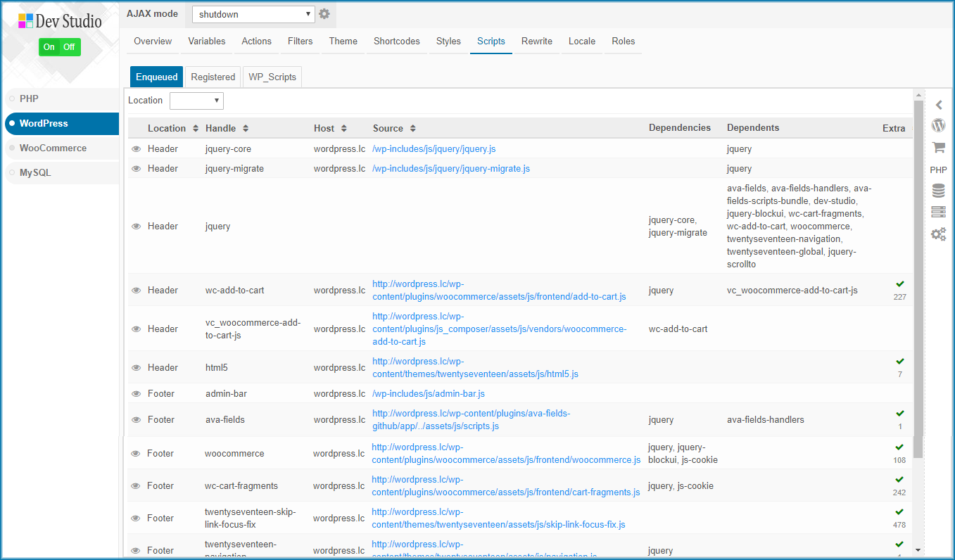955x560 pixels.
Task: Open the Variables tab
Action: pyautogui.click(x=207, y=41)
